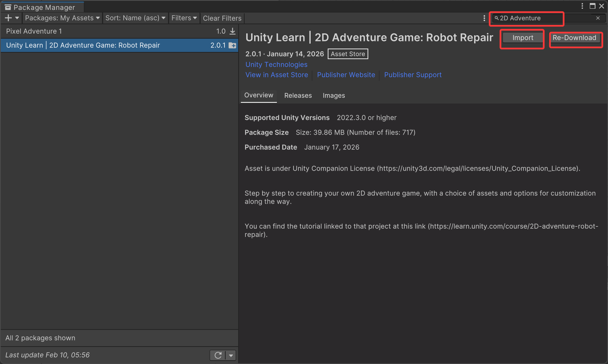Image resolution: width=608 pixels, height=364 pixels.
Task: Select Unity Learn 2D Adventure Game package row
Action: (x=119, y=45)
